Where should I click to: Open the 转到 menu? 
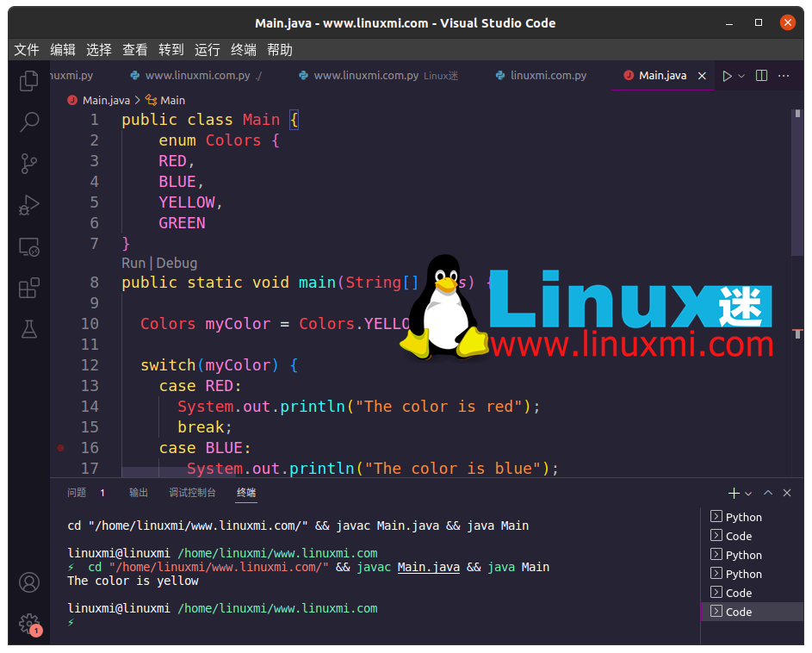[x=171, y=50]
